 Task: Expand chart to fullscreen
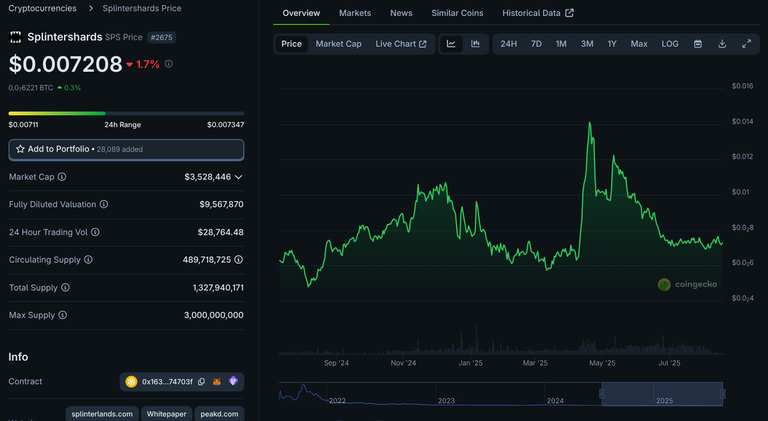tap(746, 44)
